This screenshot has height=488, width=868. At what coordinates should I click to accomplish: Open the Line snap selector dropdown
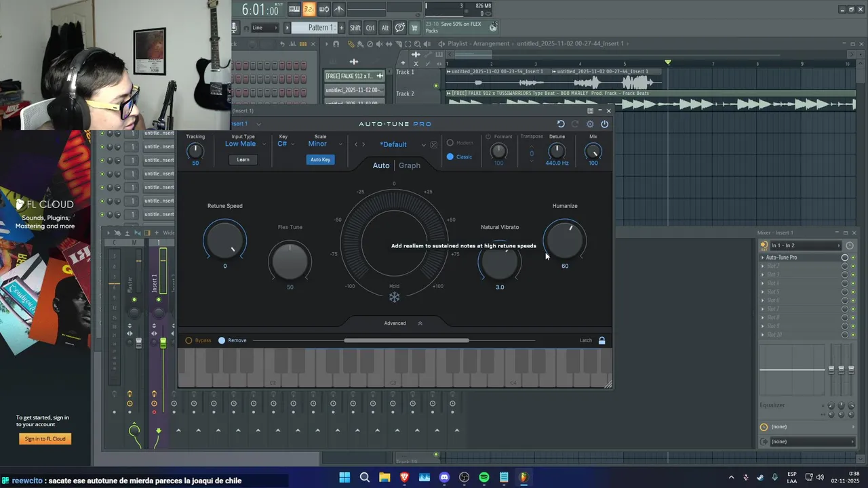click(x=265, y=28)
